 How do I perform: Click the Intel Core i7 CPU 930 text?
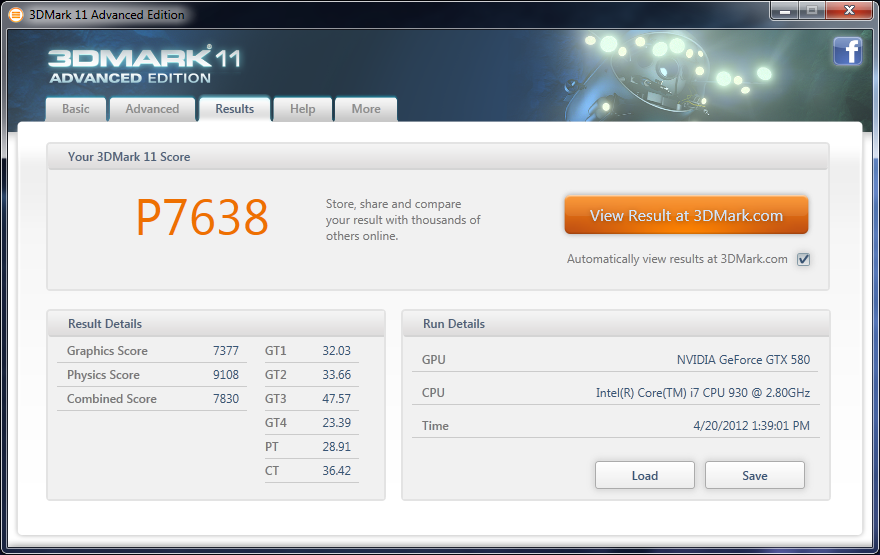tap(703, 393)
